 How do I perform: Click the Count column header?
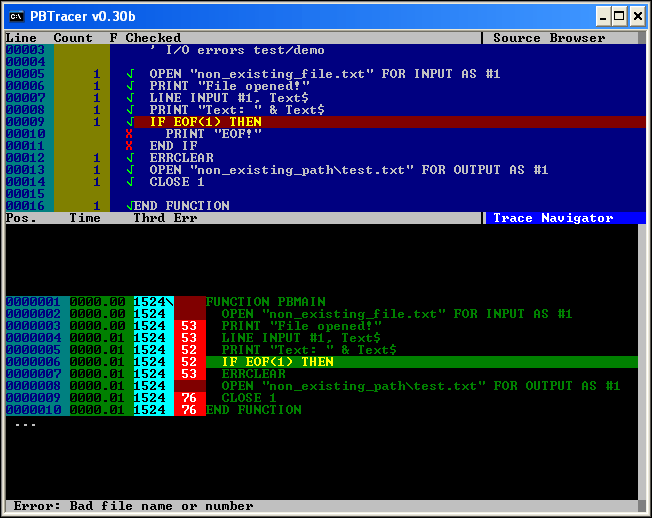coord(73,38)
